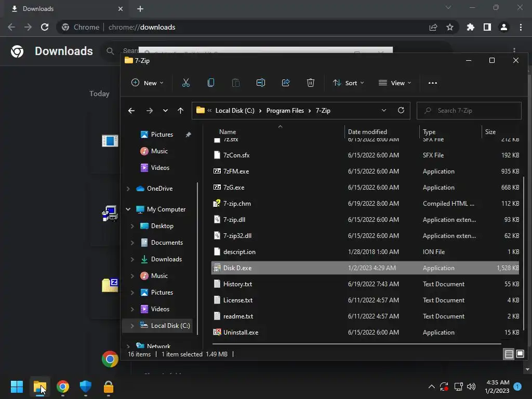532x399 pixels.
Task: Click the Copy icon in Explorer toolbar
Action: [211, 83]
